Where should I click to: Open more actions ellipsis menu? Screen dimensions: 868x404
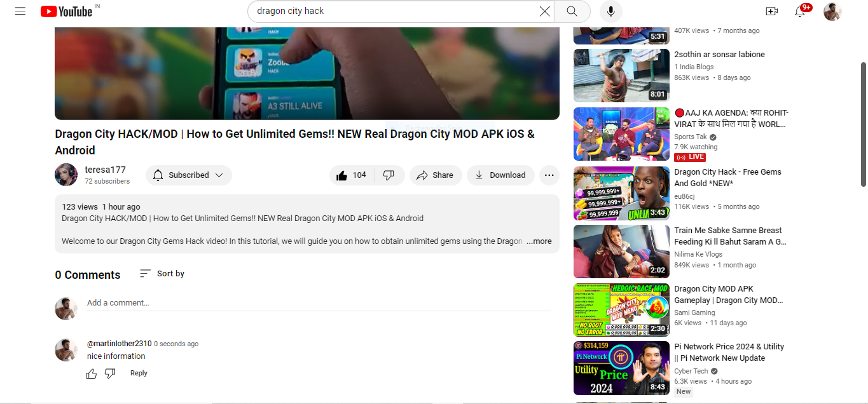(x=549, y=175)
